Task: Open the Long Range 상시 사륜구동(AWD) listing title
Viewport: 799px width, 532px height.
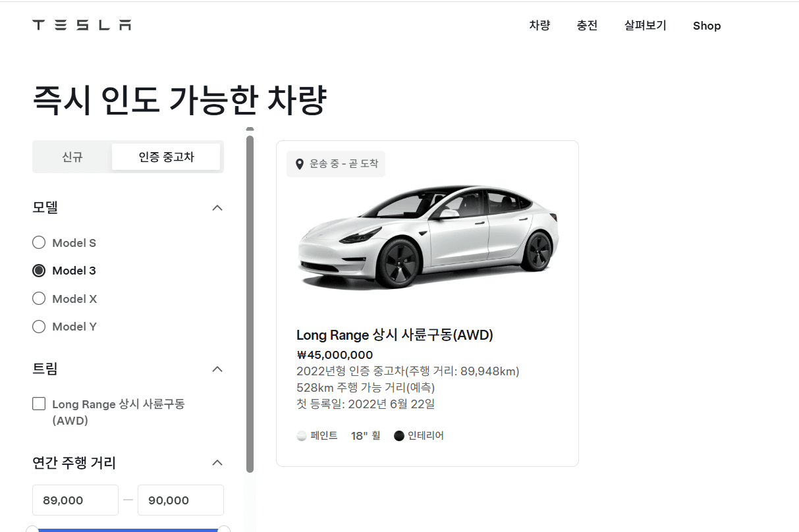Action: [395, 335]
